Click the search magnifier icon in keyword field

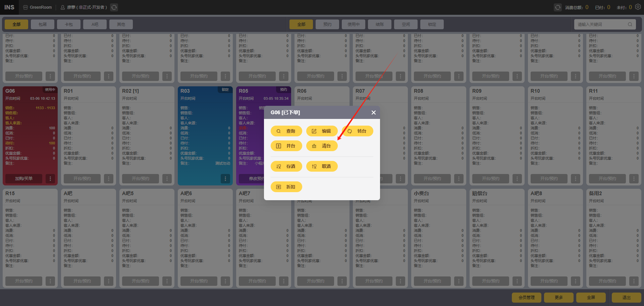tap(630, 24)
